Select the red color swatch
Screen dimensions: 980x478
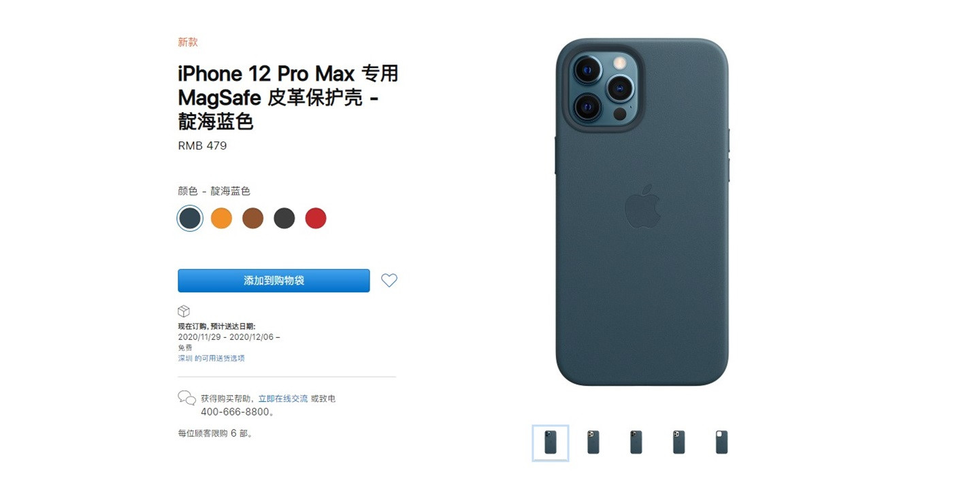(x=315, y=218)
